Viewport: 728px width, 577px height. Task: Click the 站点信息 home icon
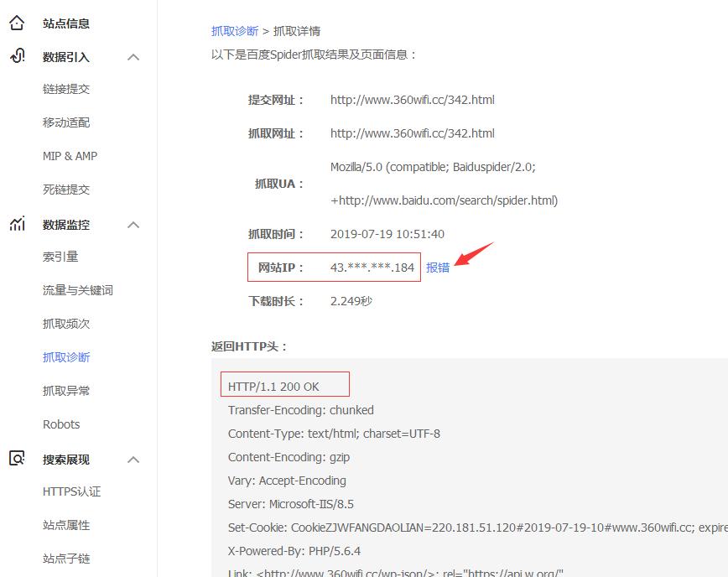tap(17, 23)
